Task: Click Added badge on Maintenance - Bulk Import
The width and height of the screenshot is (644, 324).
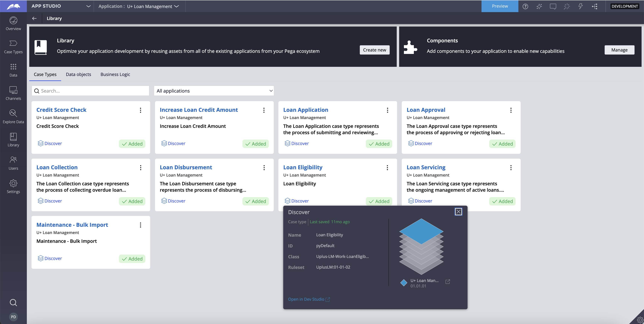Action: pyautogui.click(x=132, y=259)
